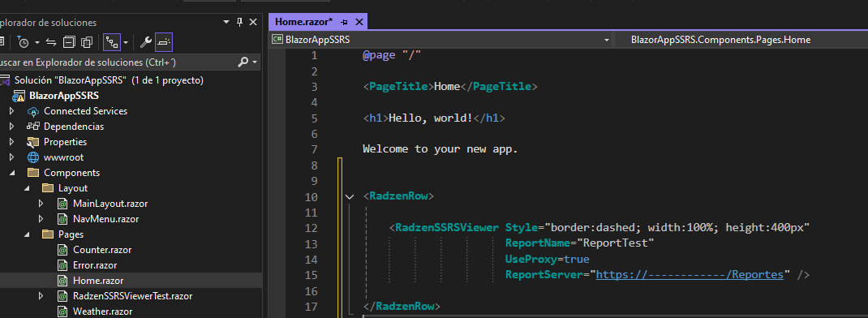Image resolution: width=868 pixels, height=318 pixels.
Task: Open file nesting dropdown arrow
Action: pos(126,42)
